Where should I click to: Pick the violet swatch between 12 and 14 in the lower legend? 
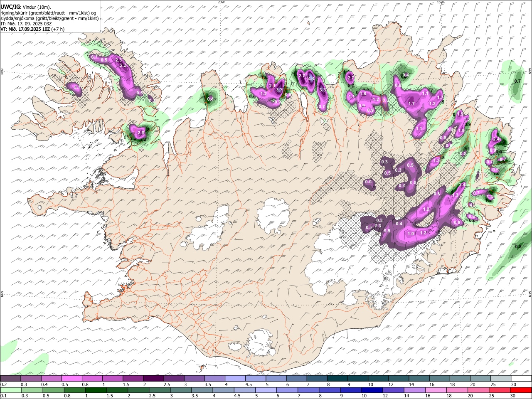coord(393,390)
